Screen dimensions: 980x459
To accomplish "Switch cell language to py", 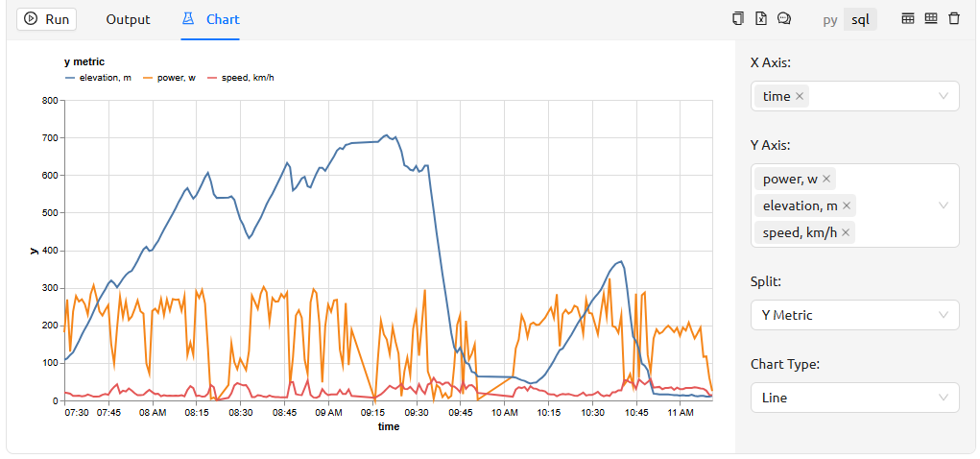I will coord(830,19).
